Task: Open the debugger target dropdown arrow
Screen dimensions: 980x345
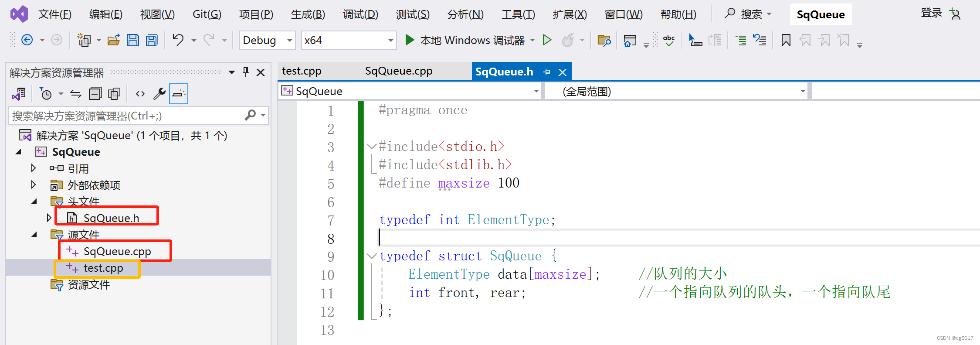Action: coord(532,40)
